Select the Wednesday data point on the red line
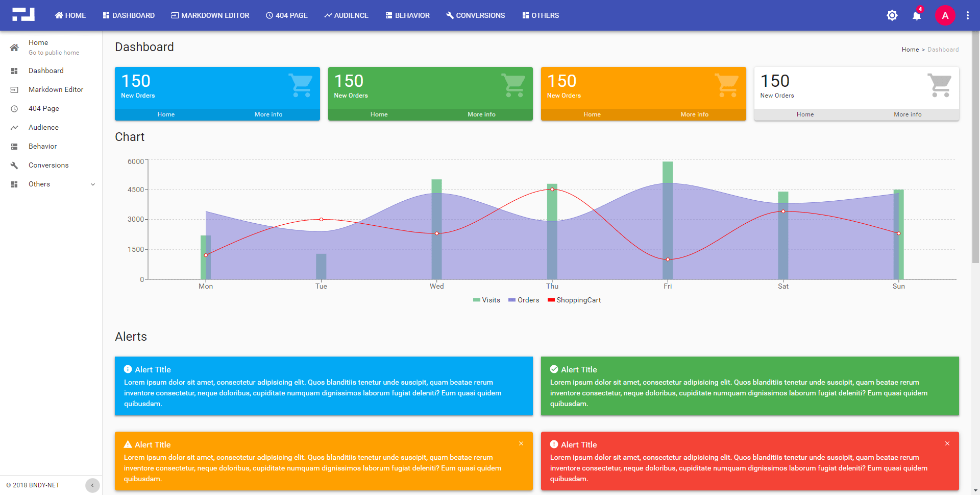The image size is (980, 495). (436, 234)
